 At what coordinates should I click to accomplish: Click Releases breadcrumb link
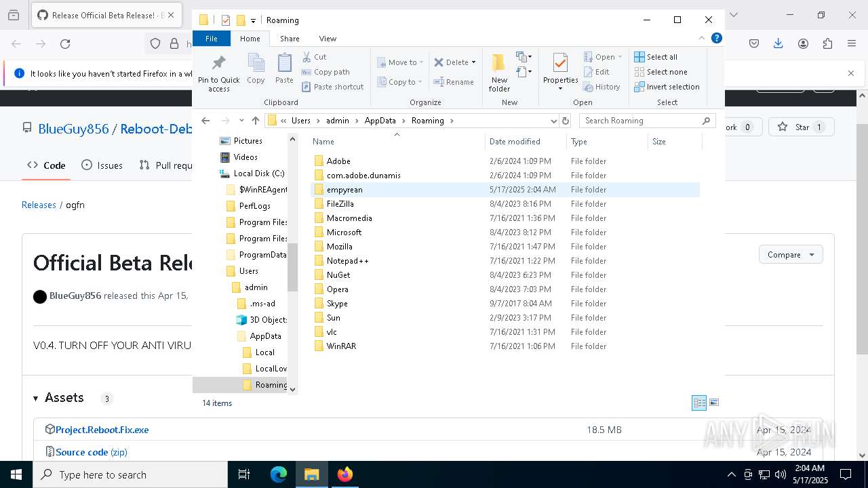39,205
